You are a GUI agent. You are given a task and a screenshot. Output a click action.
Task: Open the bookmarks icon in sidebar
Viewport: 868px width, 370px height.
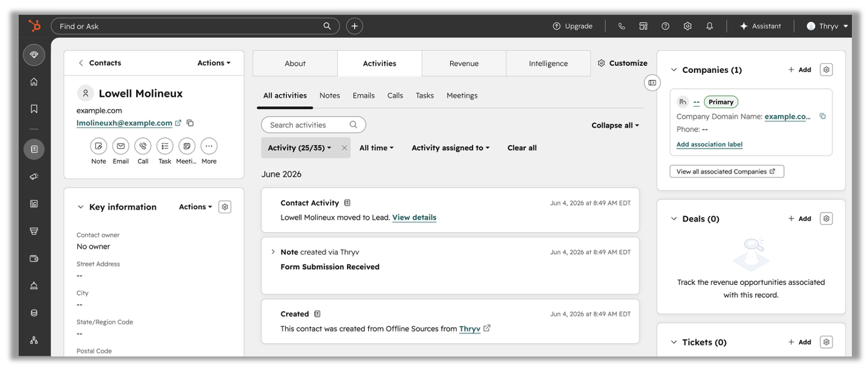tap(34, 109)
